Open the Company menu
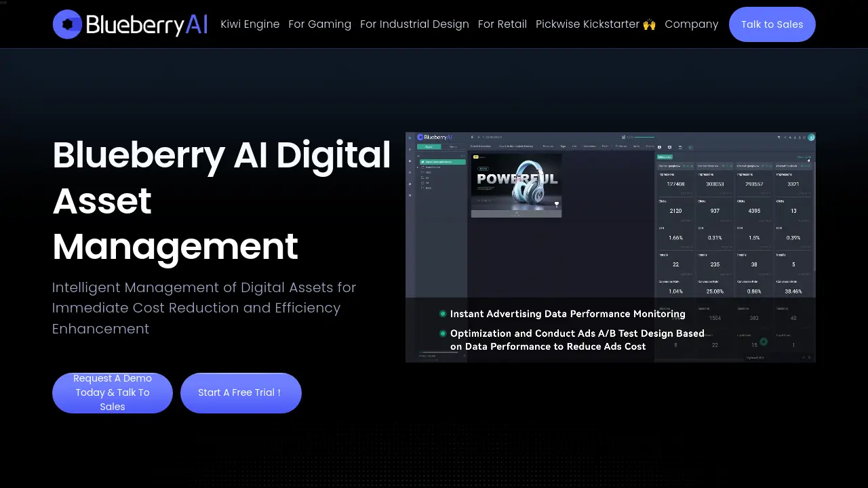Screen dimensions: 868x488 [x=692, y=24]
